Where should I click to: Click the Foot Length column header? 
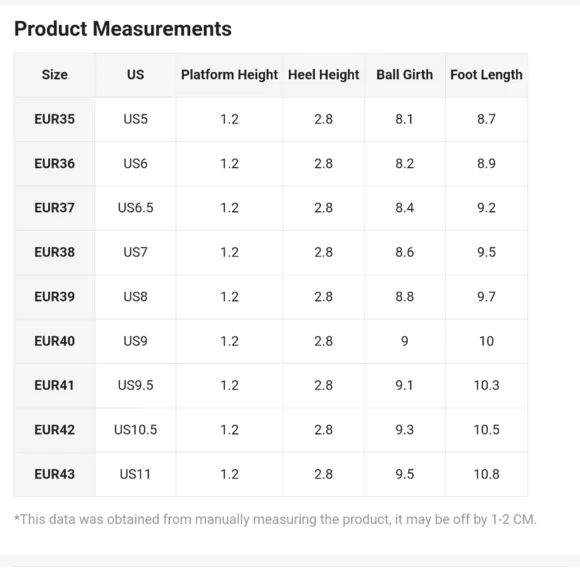(x=486, y=75)
